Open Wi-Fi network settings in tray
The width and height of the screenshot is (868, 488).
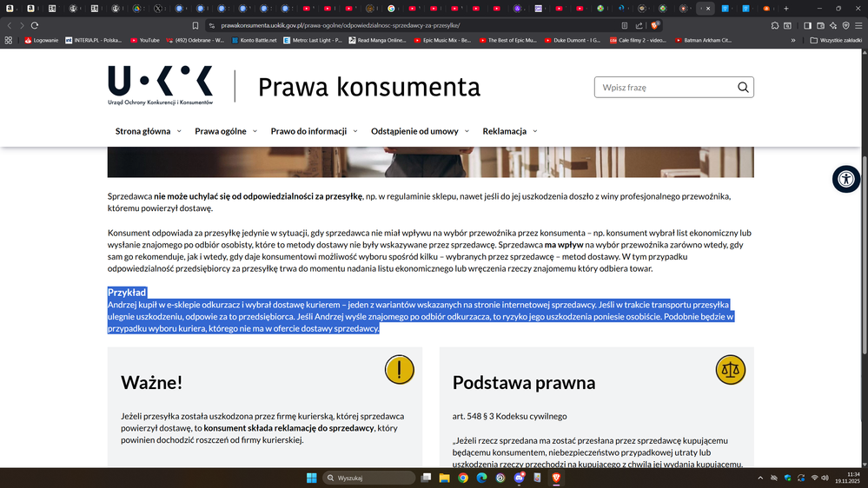coord(814,478)
